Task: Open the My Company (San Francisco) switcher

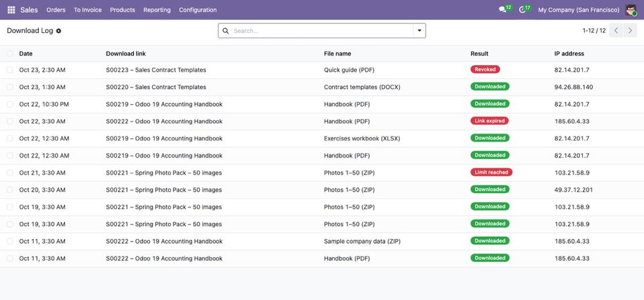Action: point(579,10)
